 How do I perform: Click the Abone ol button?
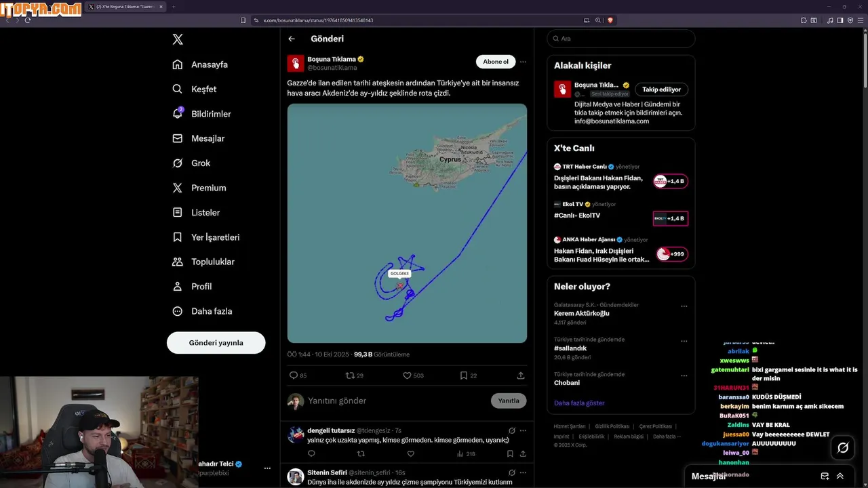[496, 62]
